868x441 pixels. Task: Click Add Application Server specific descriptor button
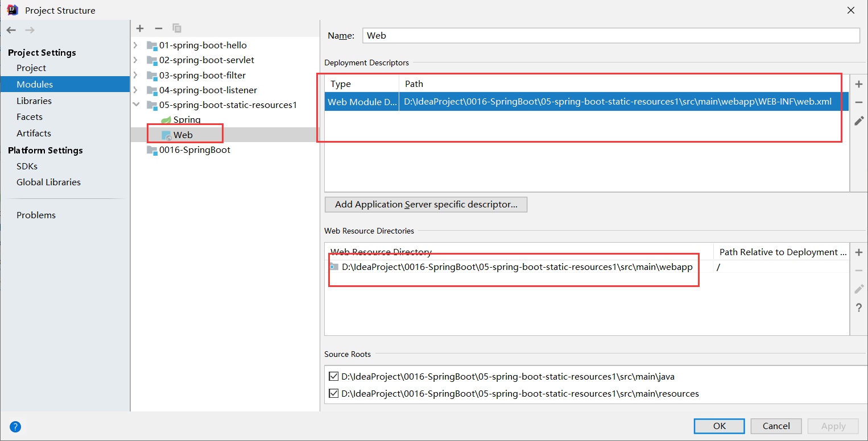point(426,205)
